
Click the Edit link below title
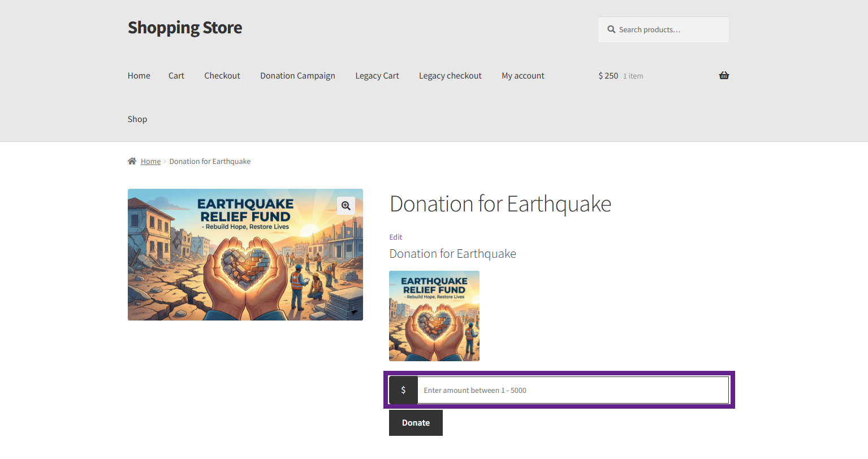(x=396, y=237)
